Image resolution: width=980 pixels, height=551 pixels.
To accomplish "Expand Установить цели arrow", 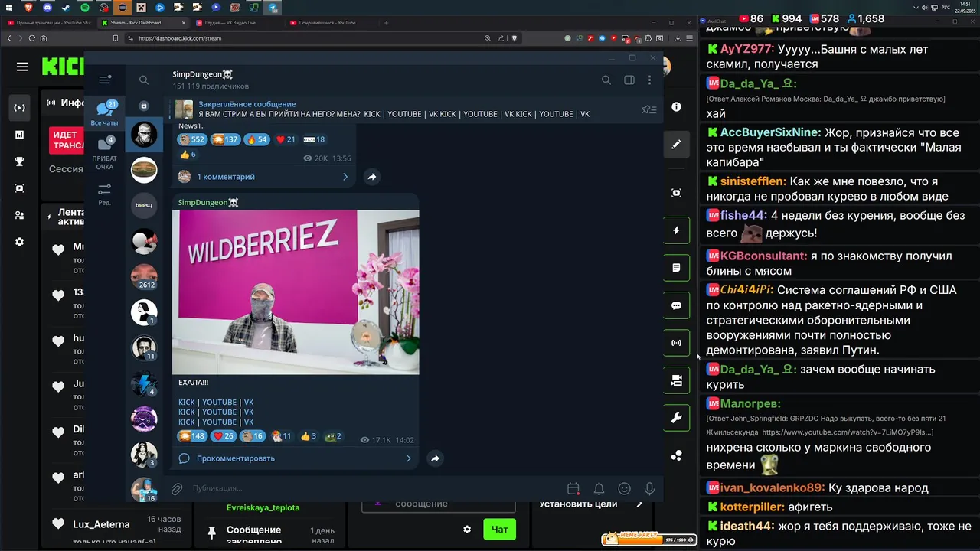I will click(640, 504).
